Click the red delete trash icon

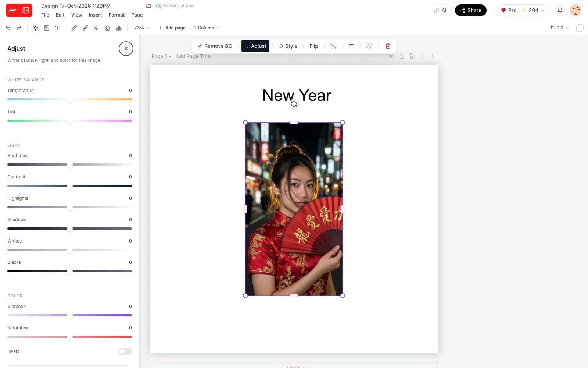(x=388, y=46)
